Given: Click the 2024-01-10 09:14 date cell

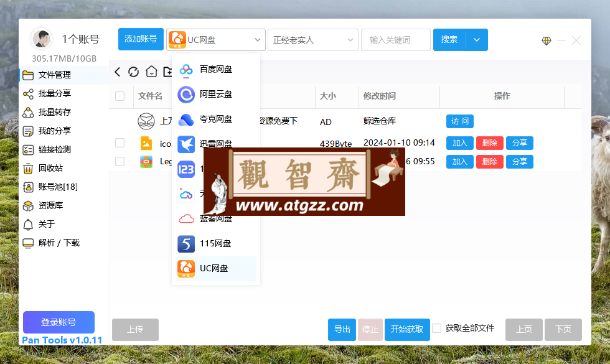Looking at the screenshot, I should pyautogui.click(x=399, y=142).
